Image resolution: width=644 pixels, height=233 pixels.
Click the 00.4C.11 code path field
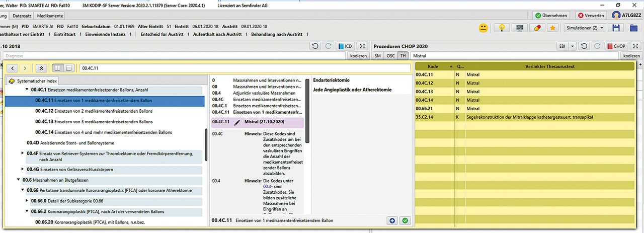click(x=245, y=67)
